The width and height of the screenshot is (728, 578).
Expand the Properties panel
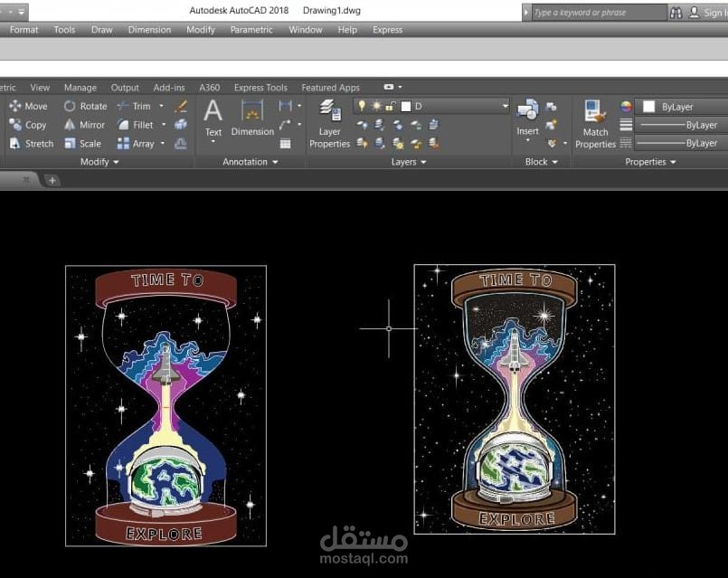[x=650, y=162]
